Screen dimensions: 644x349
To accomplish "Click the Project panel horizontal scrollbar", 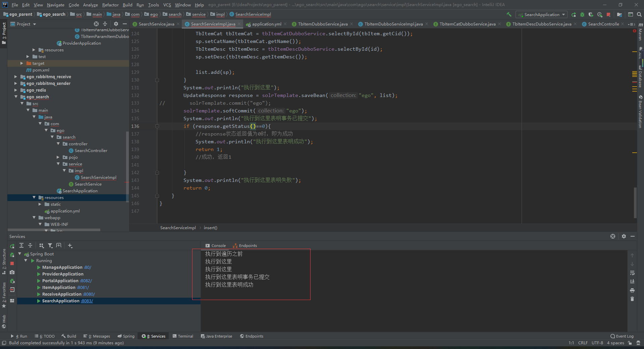I will tap(54, 230).
